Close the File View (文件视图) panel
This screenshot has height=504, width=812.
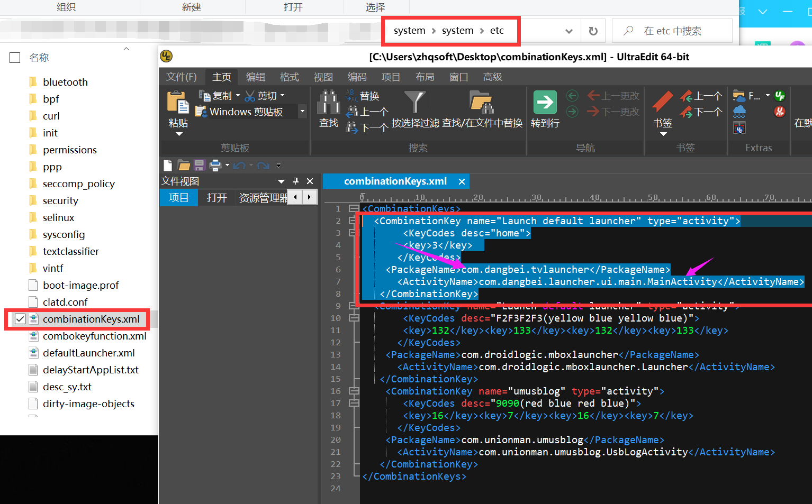310,181
